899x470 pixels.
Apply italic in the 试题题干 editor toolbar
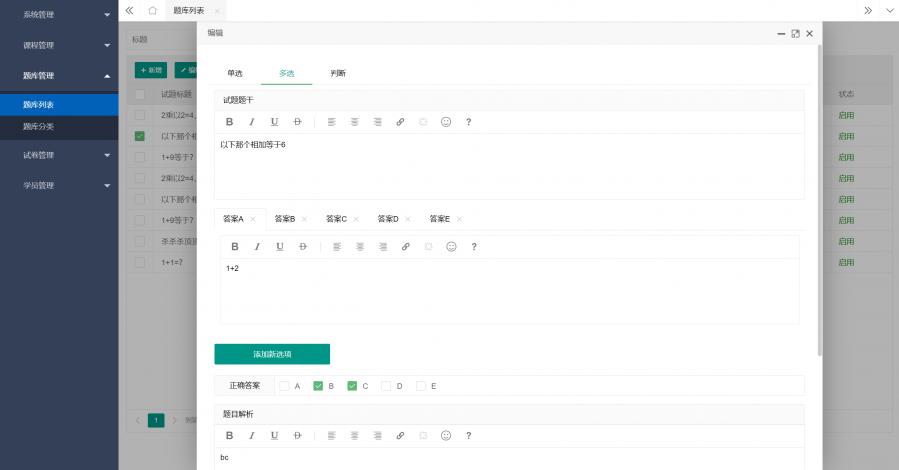pos(252,122)
